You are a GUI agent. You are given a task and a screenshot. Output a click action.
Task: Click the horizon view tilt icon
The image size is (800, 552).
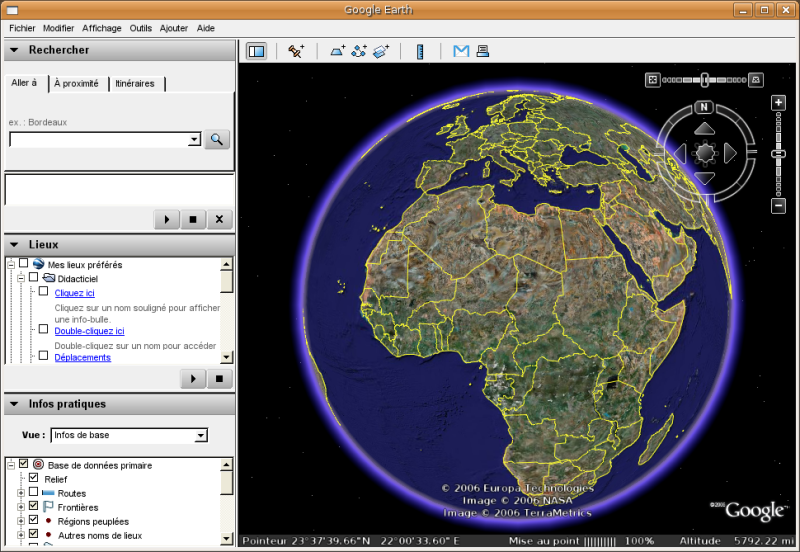756,80
